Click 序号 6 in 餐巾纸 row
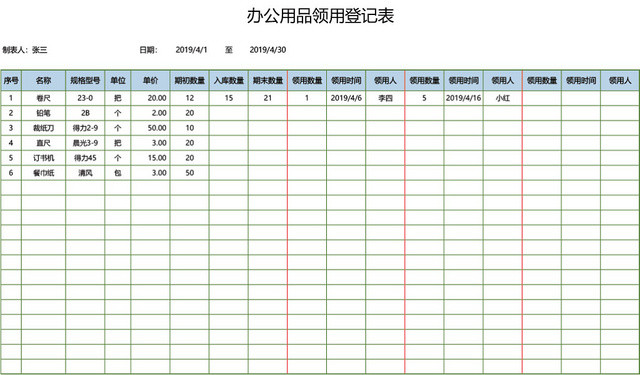This screenshot has height=375, width=640. pyautogui.click(x=11, y=173)
